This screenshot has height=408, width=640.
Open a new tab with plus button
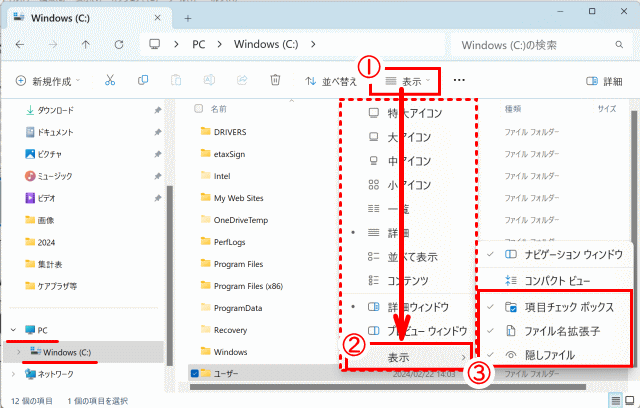pyautogui.click(x=188, y=18)
